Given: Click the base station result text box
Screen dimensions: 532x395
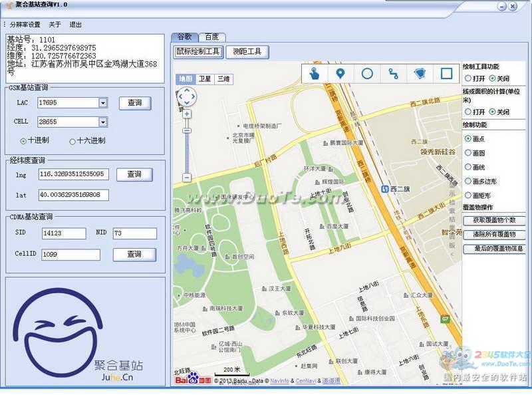Looking at the screenshot, I should click(x=85, y=59).
